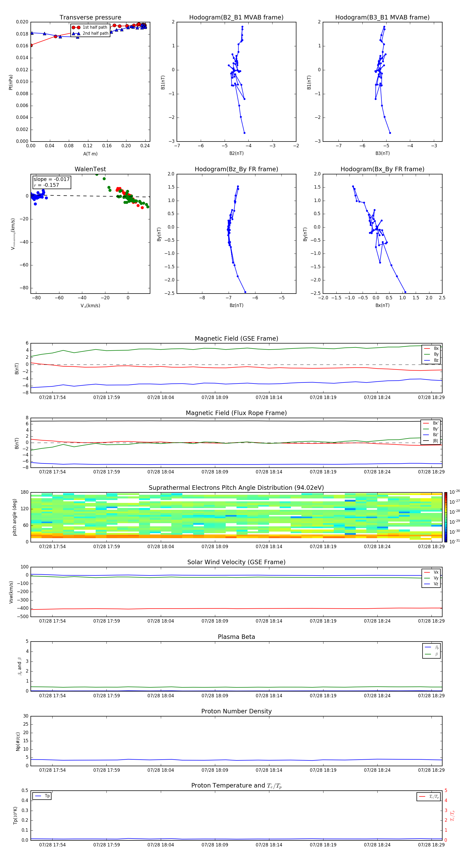Click 'Te/Tp' legend entry in temperature plot
The width and height of the screenshot is (473, 868).
(x=429, y=796)
